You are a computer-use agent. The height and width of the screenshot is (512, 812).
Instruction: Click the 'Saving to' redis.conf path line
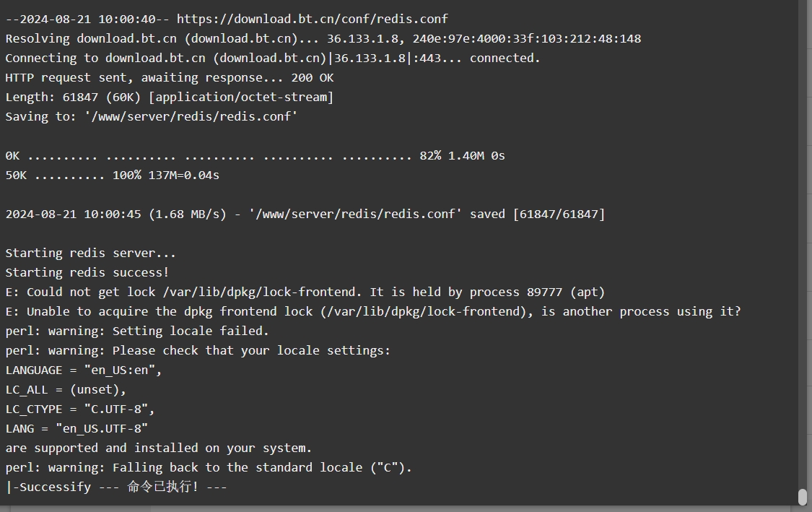coord(152,116)
